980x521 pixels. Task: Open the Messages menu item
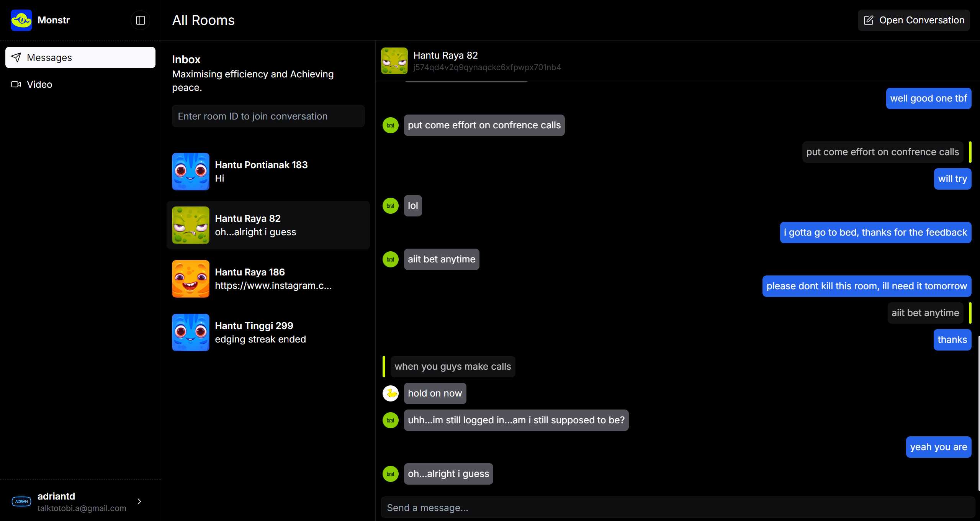[80, 57]
